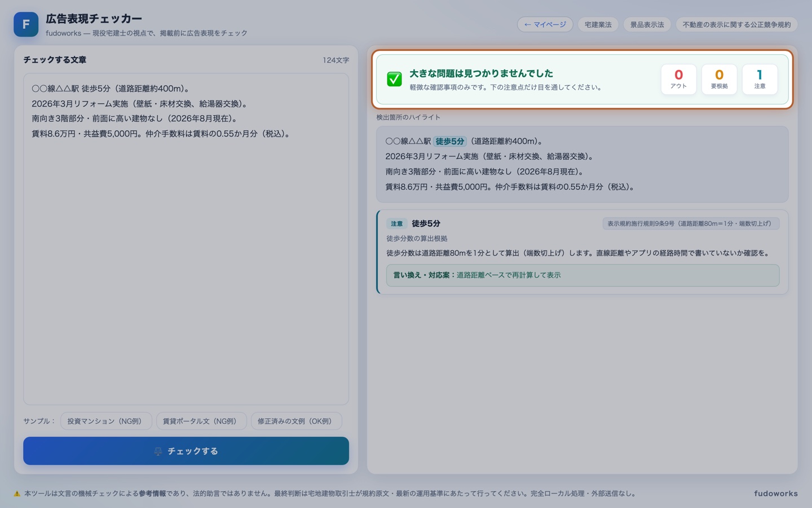Click the 徒歩5分 finding card title
Image resolution: width=812 pixels, height=508 pixels.
pos(426,224)
